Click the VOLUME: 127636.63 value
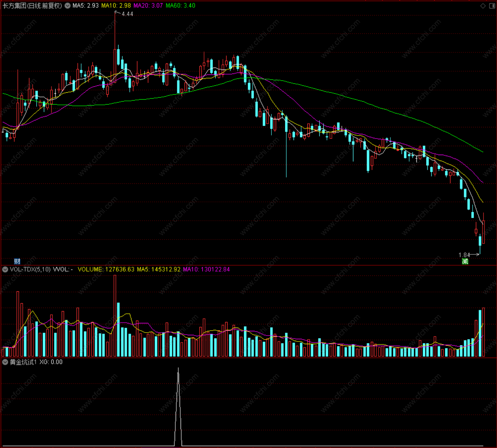The width and height of the screenshot is (497, 448). 106,270
